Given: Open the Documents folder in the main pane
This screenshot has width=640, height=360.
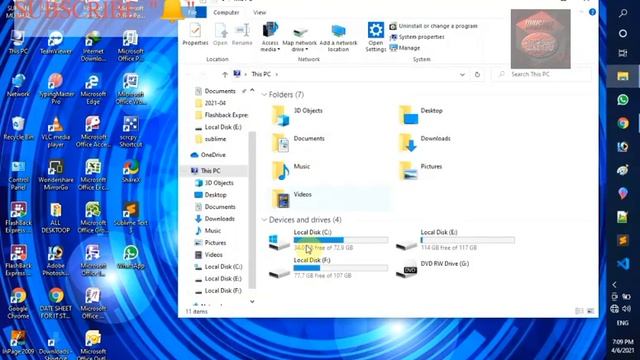Looking at the screenshot, I should [298, 143].
